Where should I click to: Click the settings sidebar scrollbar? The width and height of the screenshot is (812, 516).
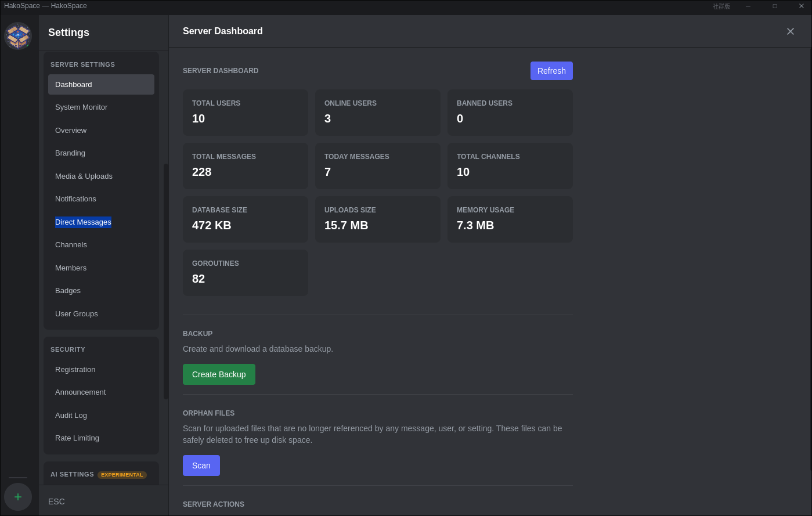click(x=165, y=281)
